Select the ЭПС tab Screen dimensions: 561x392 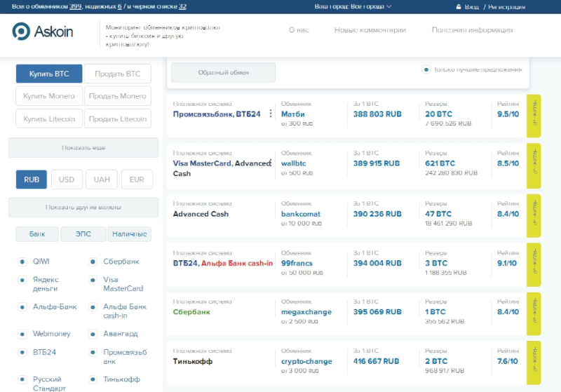[83, 234]
